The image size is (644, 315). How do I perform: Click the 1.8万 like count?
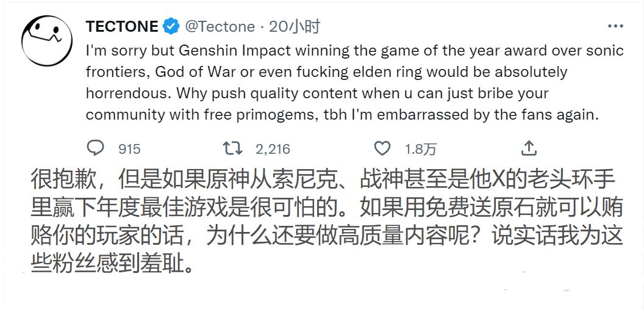pyautogui.click(x=421, y=149)
